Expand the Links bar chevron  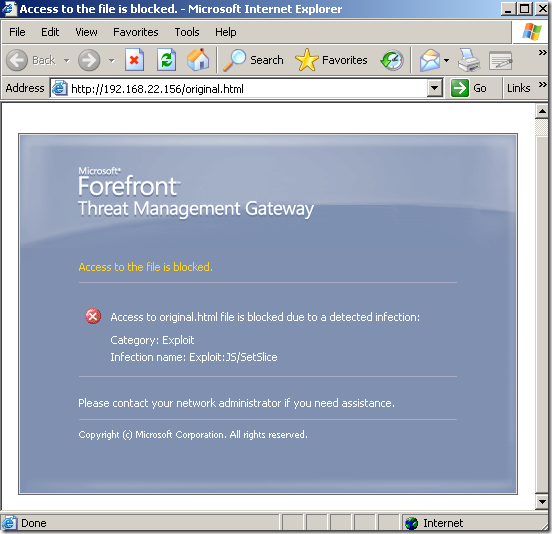542,84
